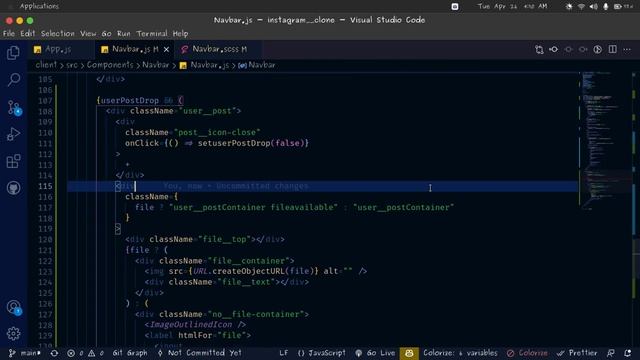640x360 pixels.
Task: Open the Selection menu
Action: click(x=58, y=33)
